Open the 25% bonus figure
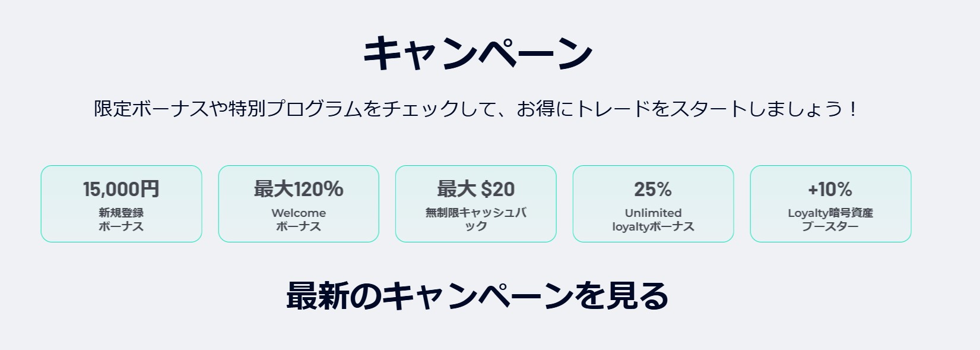The image size is (980, 350). pos(653,190)
